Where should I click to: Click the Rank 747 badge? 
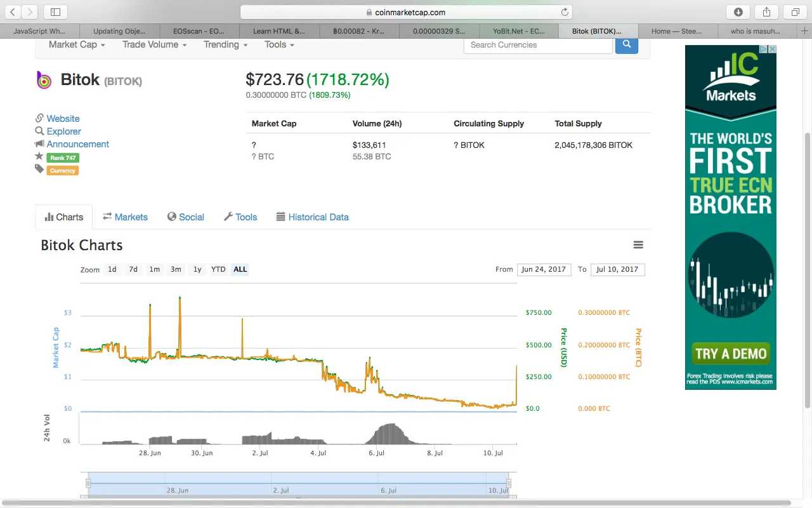(x=63, y=157)
